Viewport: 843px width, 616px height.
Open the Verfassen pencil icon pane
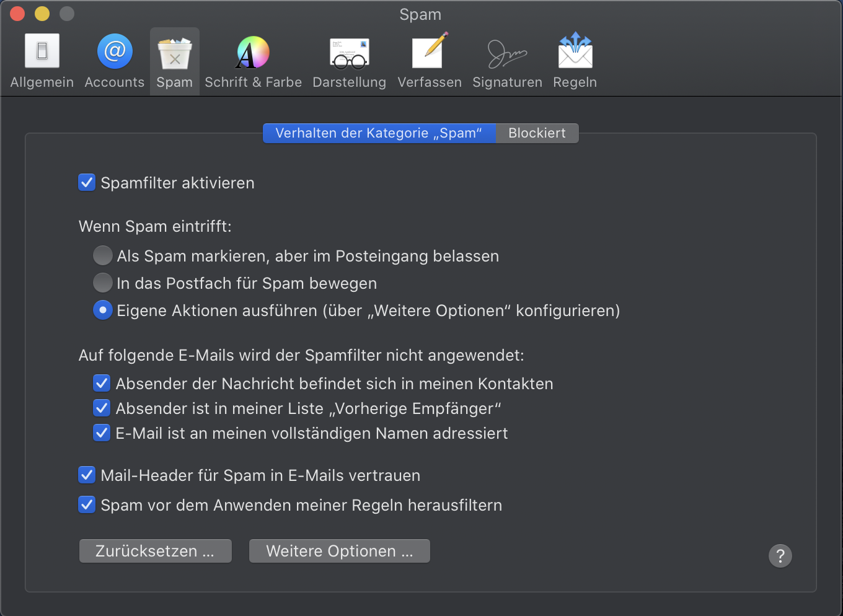430,61
